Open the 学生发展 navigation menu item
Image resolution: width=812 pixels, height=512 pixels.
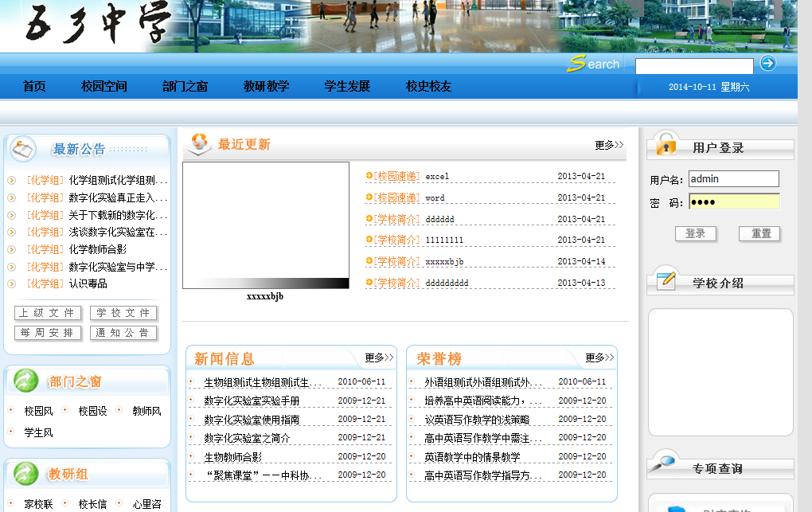tap(347, 86)
